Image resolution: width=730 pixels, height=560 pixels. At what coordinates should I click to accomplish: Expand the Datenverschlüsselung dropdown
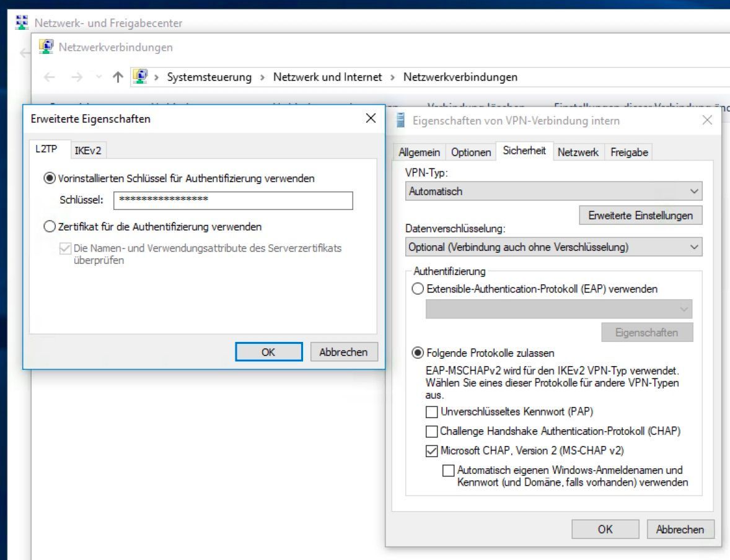tap(553, 247)
